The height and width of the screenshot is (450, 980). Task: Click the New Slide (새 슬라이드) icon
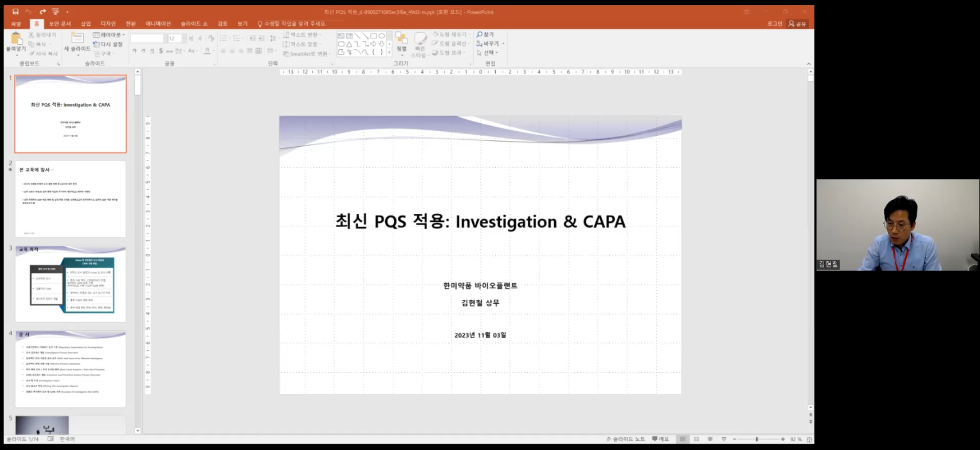point(77,38)
